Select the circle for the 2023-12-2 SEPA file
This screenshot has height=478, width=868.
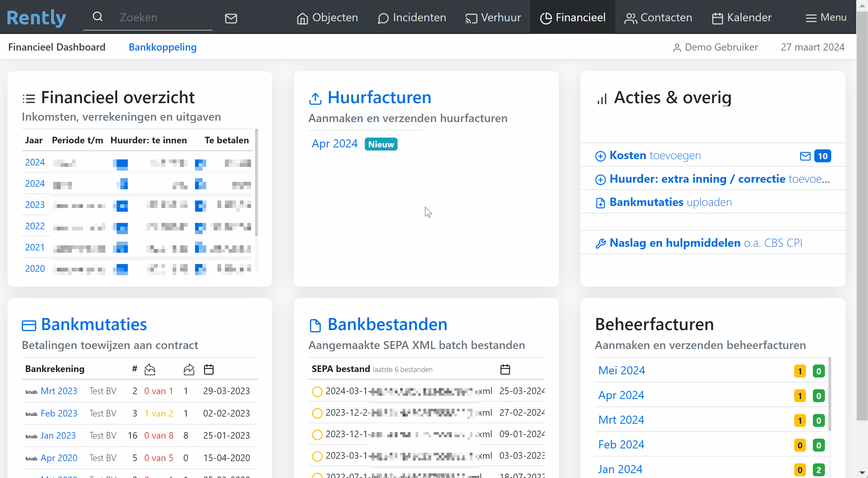317,413
